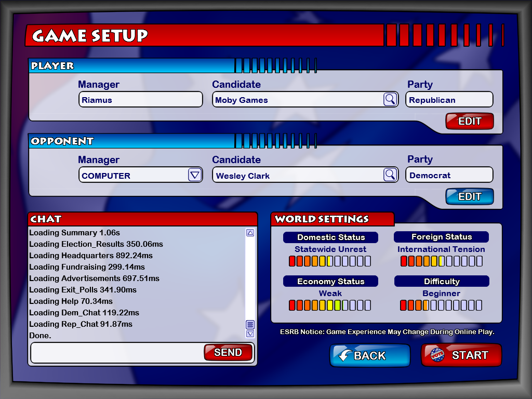This screenshot has height=399, width=532.
Task: Click the Difficulty header label
Action: (x=441, y=281)
